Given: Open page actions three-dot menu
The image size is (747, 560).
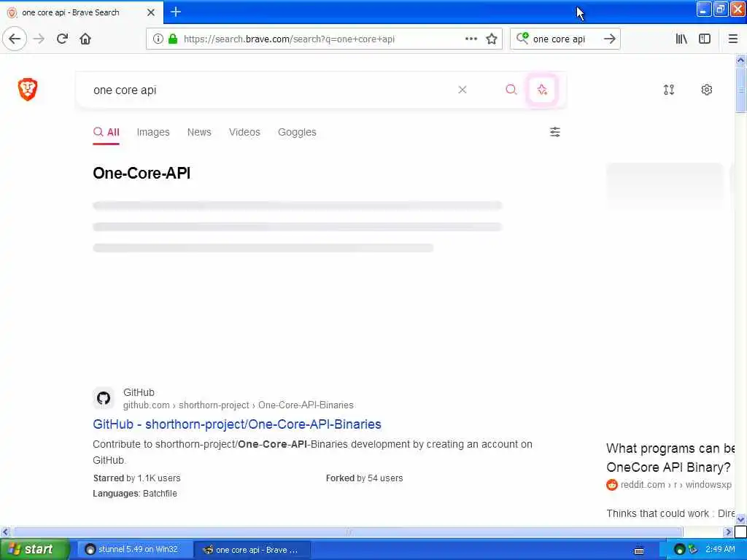Looking at the screenshot, I should (x=471, y=39).
